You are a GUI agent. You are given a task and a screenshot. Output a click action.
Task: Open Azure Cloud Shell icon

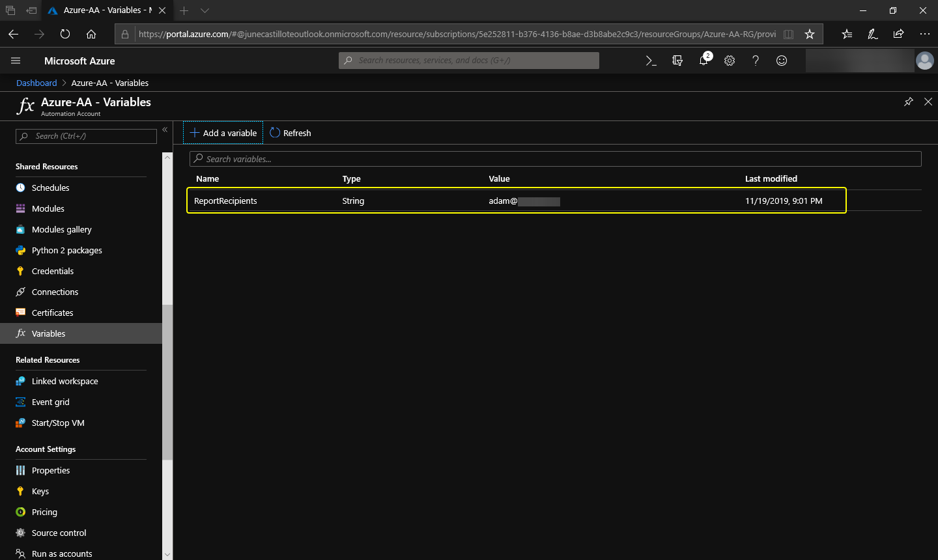(651, 61)
